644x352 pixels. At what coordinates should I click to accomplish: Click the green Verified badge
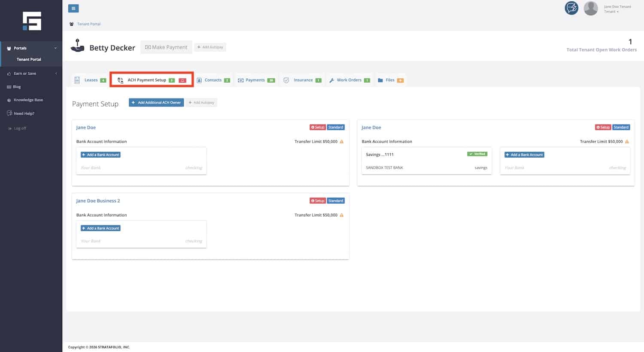(x=477, y=154)
